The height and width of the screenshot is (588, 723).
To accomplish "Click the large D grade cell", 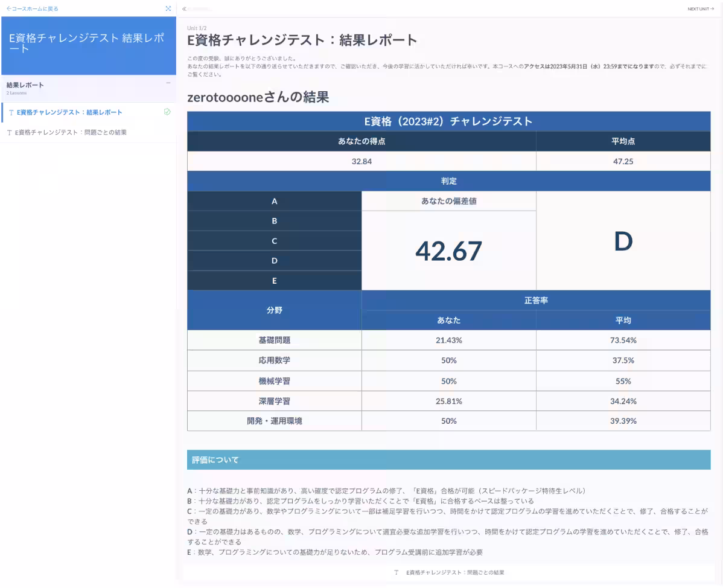I will click(x=623, y=240).
